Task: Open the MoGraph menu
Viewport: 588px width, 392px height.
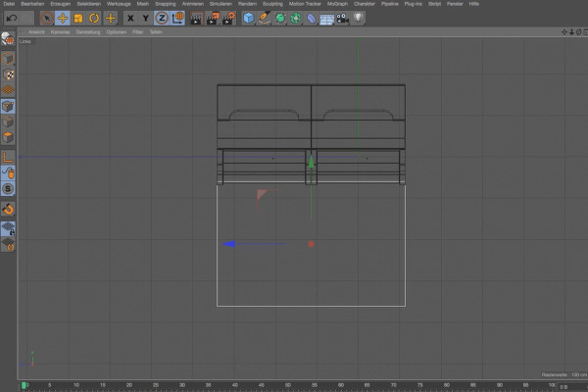Action: tap(337, 4)
